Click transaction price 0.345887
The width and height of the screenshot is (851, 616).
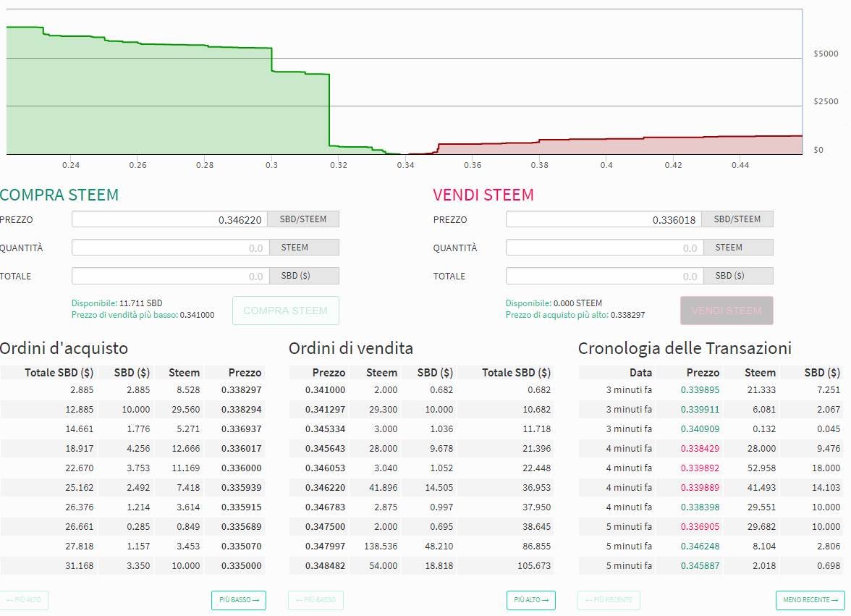click(700, 565)
